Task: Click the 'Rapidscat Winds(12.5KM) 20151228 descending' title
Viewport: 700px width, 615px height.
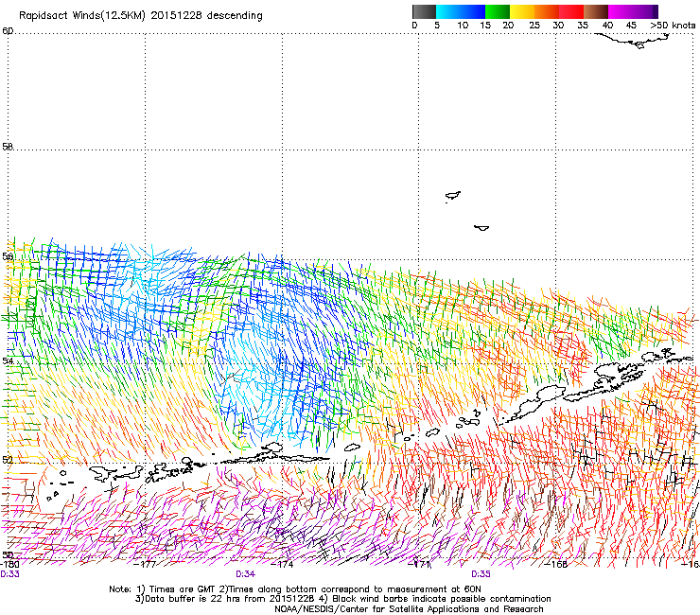Action: pos(141,15)
